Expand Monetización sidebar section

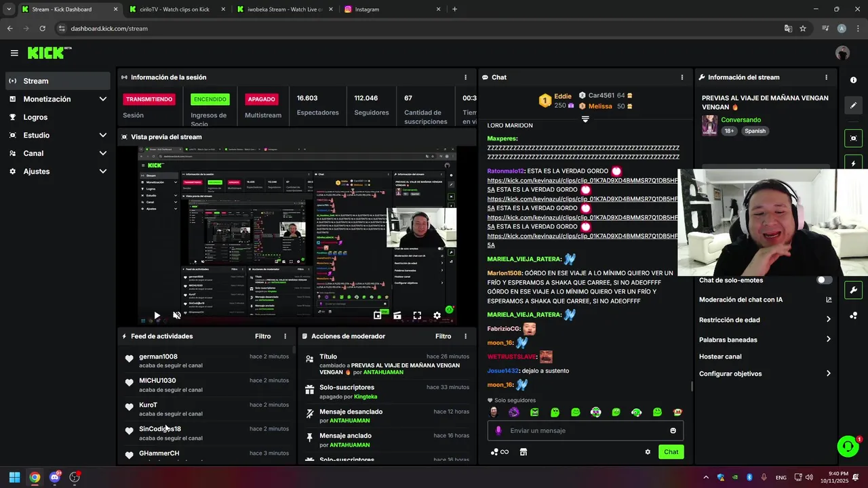103,99
